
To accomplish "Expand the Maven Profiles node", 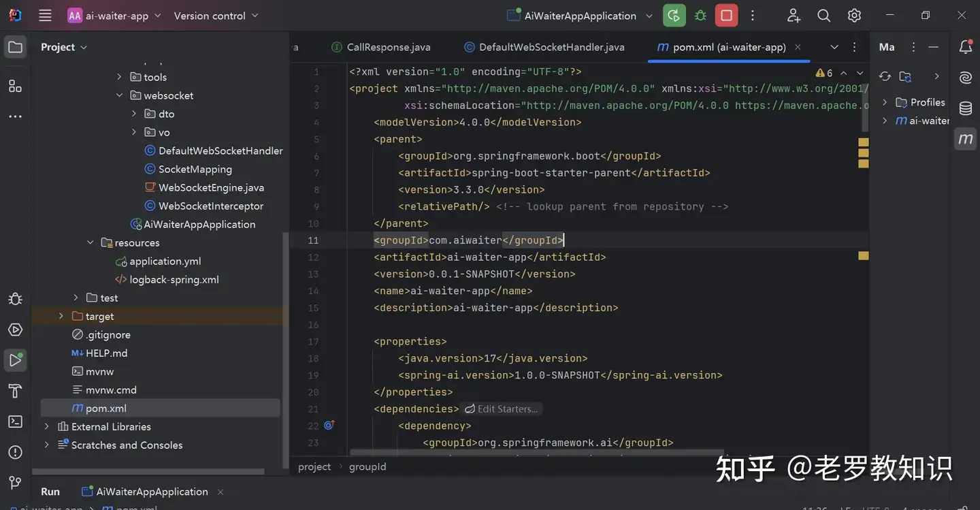I will (885, 102).
